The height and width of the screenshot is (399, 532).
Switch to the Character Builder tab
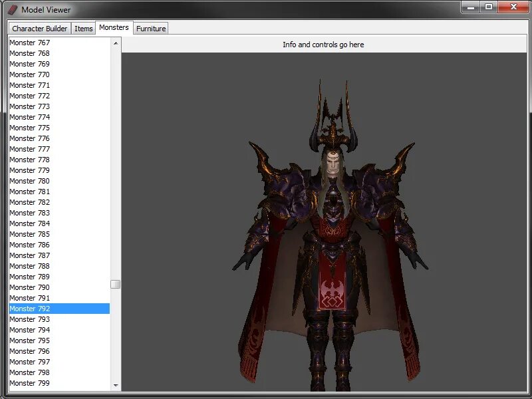click(x=40, y=29)
